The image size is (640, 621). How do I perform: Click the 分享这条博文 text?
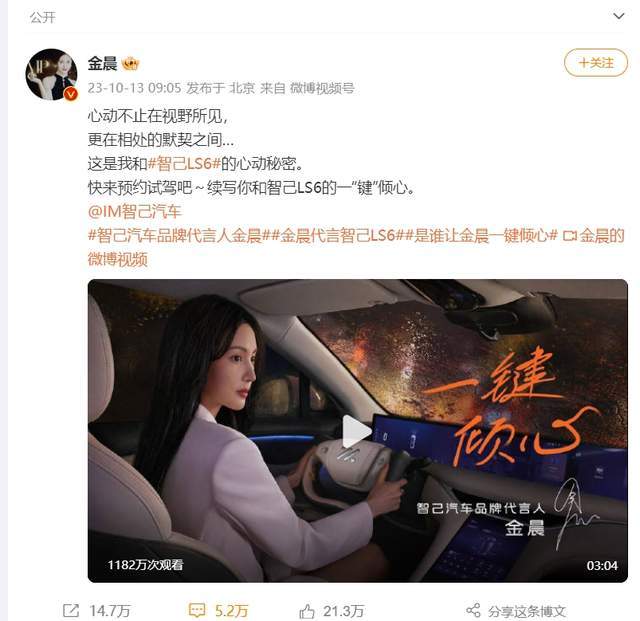(x=527, y=611)
